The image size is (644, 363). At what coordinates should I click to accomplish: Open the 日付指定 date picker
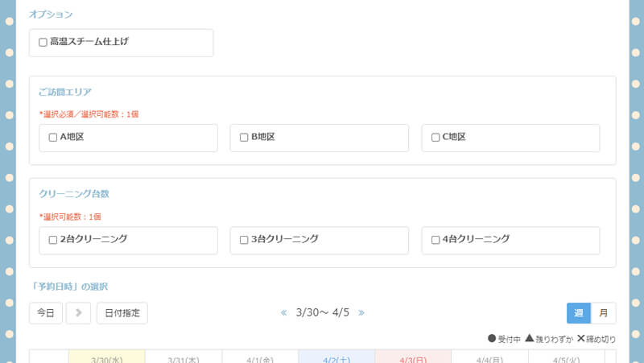tap(122, 313)
